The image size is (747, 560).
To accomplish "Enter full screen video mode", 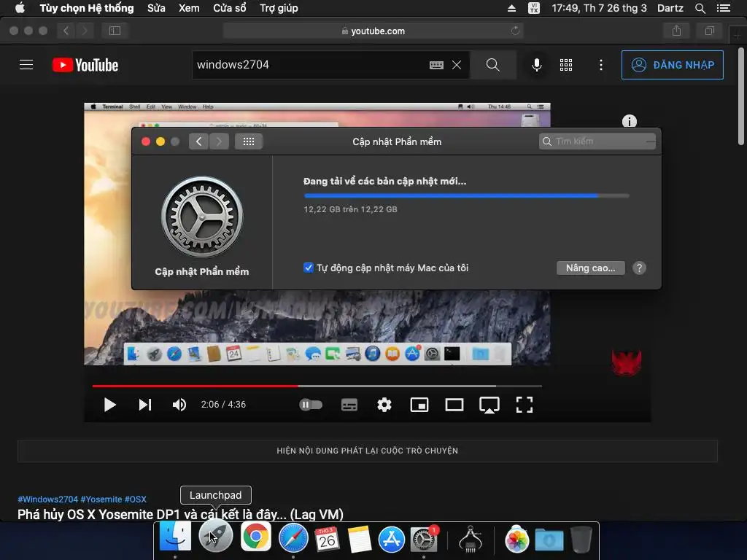I will click(x=524, y=405).
